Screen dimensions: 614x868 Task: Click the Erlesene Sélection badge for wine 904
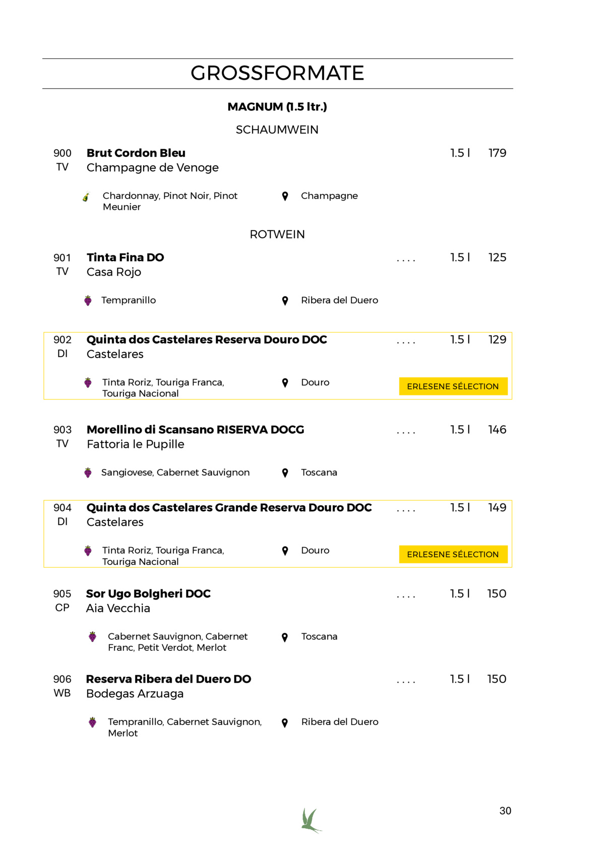coord(453,554)
